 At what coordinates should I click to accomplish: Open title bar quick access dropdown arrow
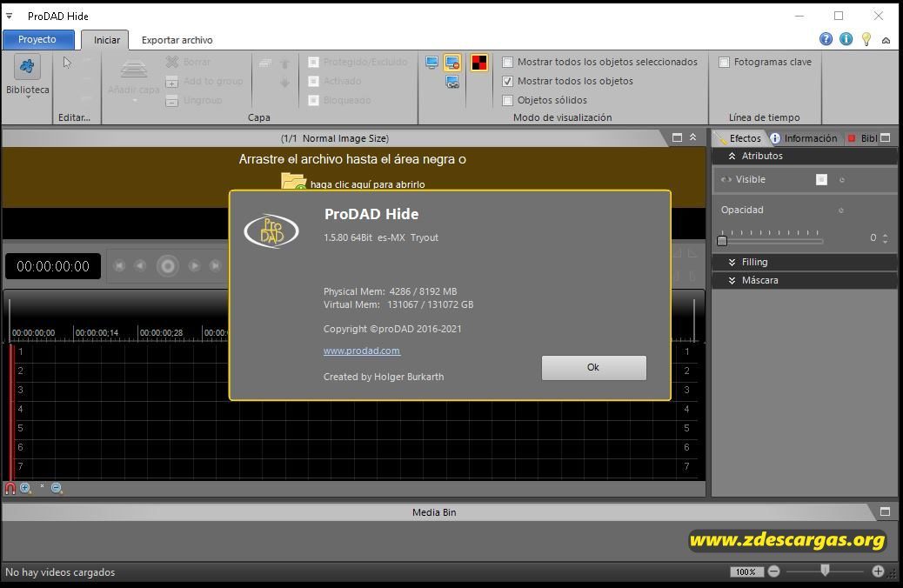(x=10, y=17)
